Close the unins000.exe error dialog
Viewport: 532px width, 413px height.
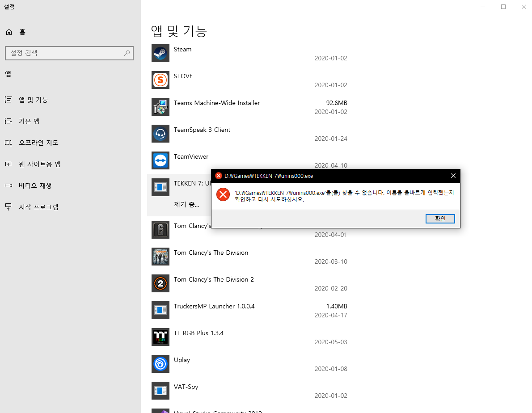click(453, 176)
